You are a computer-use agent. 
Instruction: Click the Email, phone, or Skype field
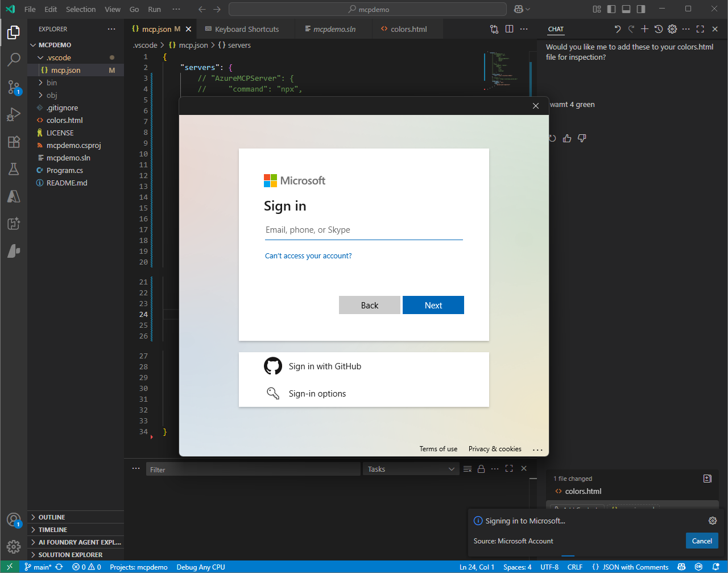364,230
